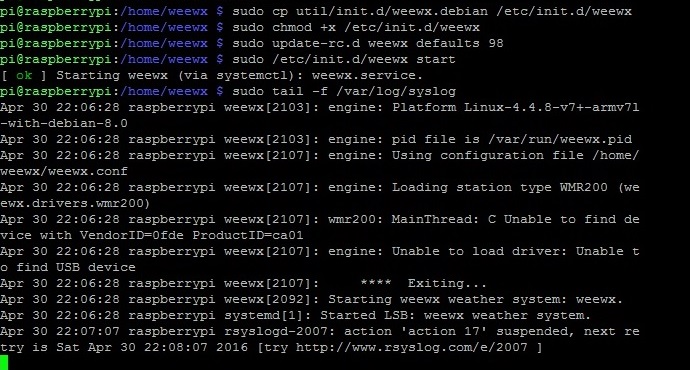Viewport: 690px width, 370px height.
Task: Click the 'VendorID=0fde' text
Action: [132, 235]
